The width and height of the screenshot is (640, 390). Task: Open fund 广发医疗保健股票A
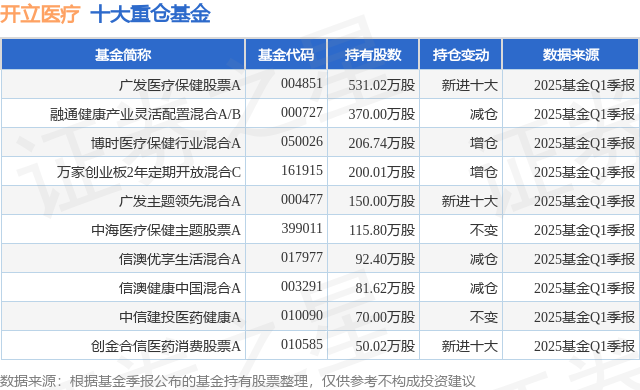click(180, 85)
